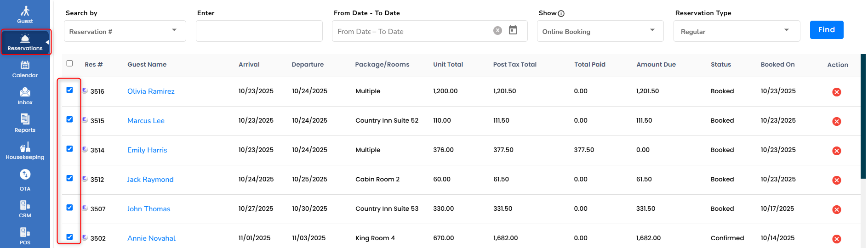Open the OTA sidebar icon
868x248 pixels.
[x=25, y=180]
